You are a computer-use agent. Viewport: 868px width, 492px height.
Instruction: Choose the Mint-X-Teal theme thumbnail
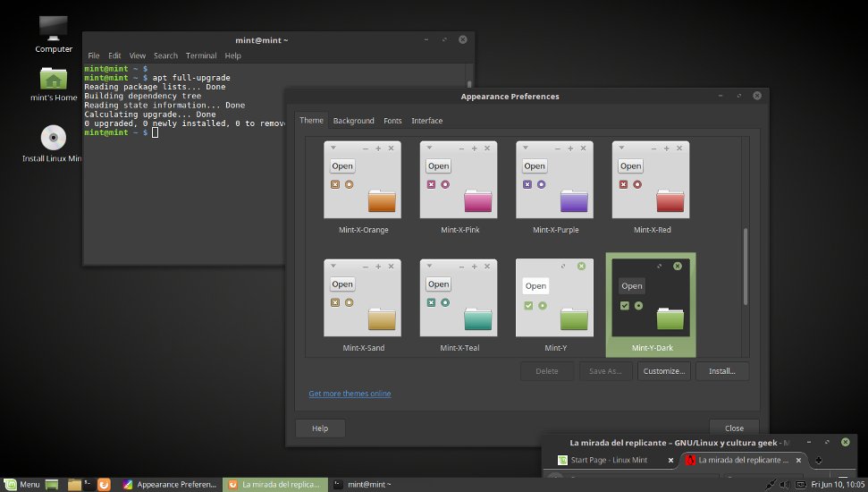459,298
